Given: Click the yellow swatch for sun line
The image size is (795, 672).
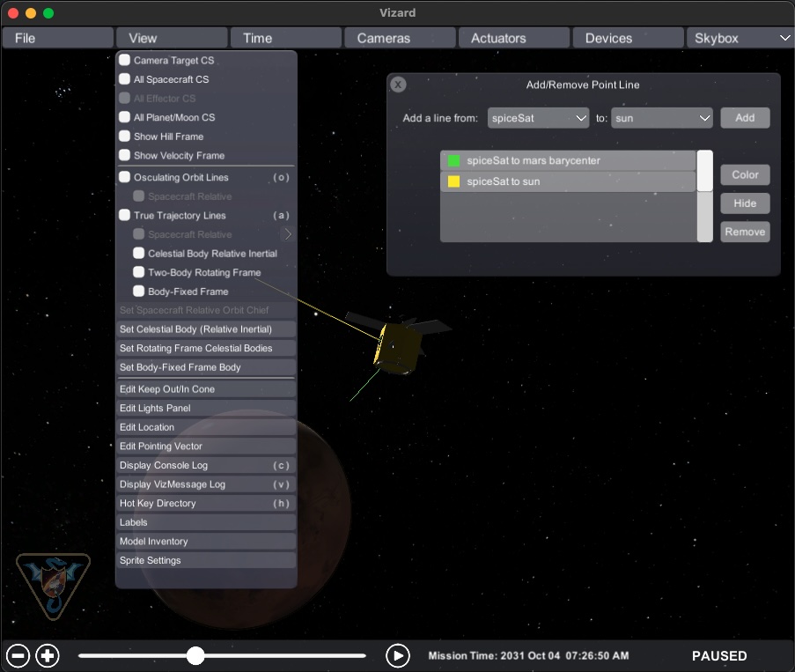Looking at the screenshot, I should pyautogui.click(x=454, y=181).
